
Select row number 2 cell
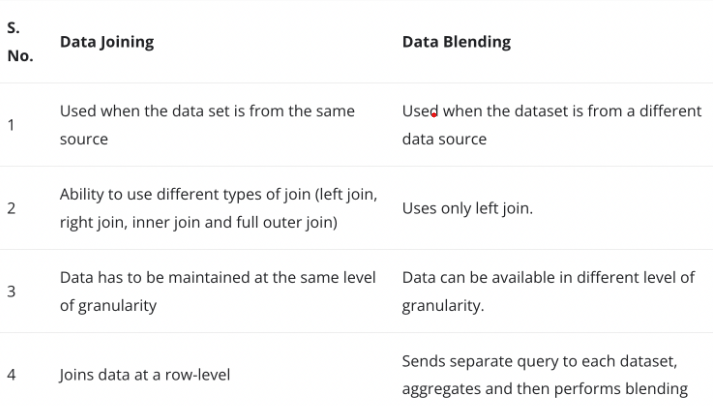point(11,208)
